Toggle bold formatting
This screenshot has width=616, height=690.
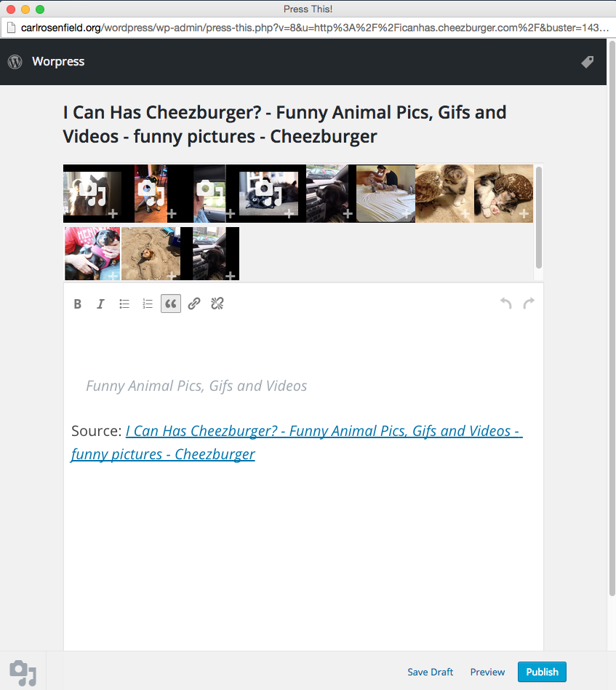point(77,304)
